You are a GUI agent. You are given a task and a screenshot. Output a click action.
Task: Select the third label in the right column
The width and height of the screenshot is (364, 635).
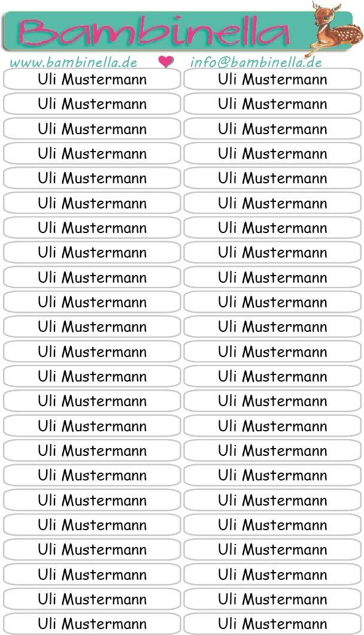(272, 129)
